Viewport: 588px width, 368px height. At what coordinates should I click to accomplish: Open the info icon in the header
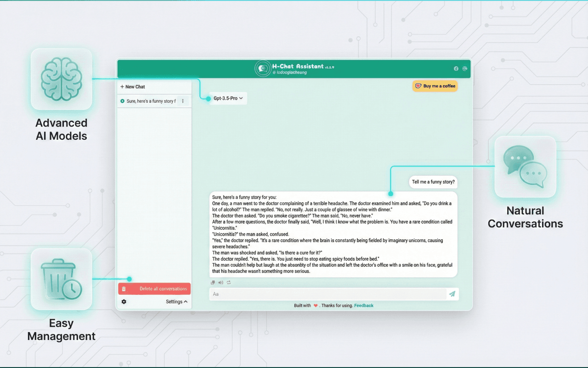(x=456, y=69)
